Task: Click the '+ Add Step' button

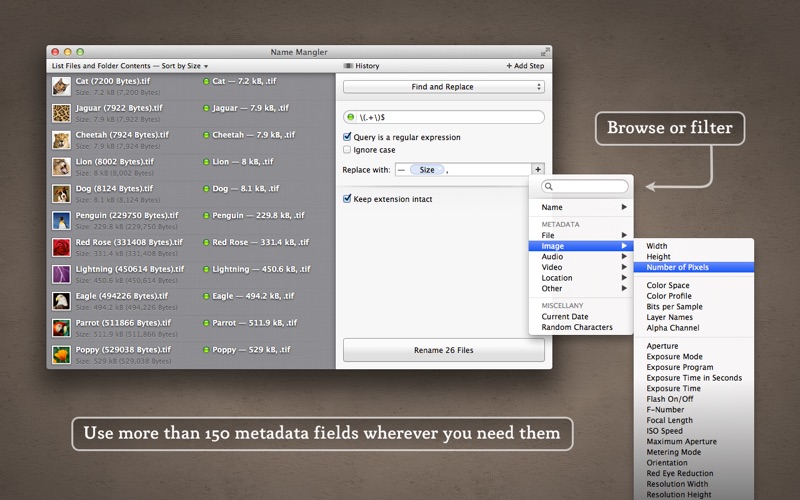Action: pyautogui.click(x=524, y=66)
